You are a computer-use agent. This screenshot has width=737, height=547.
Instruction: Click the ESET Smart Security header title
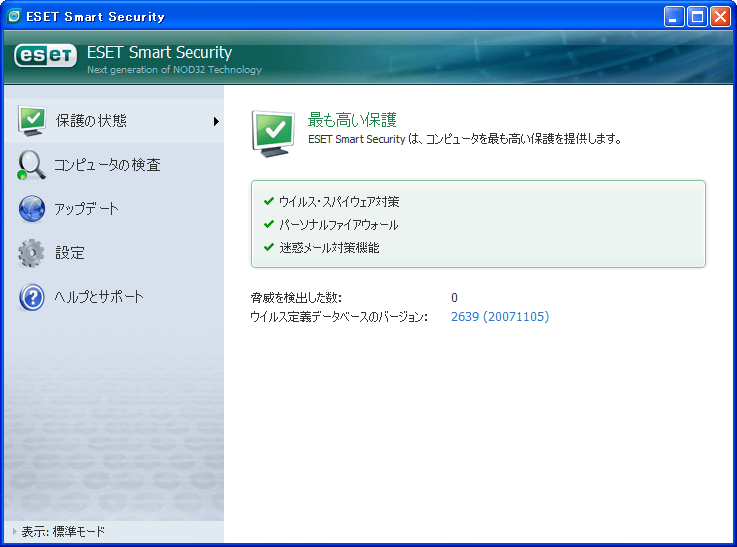pyautogui.click(x=159, y=52)
